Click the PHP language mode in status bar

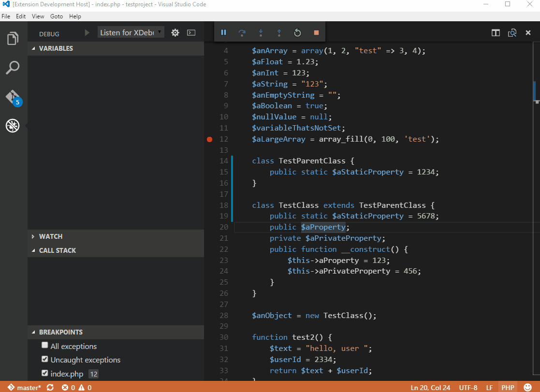point(508,388)
